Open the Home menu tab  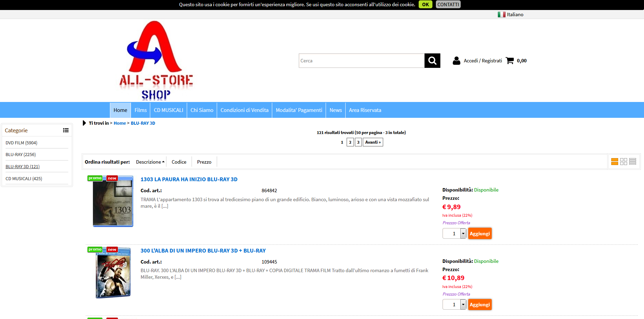[120, 110]
